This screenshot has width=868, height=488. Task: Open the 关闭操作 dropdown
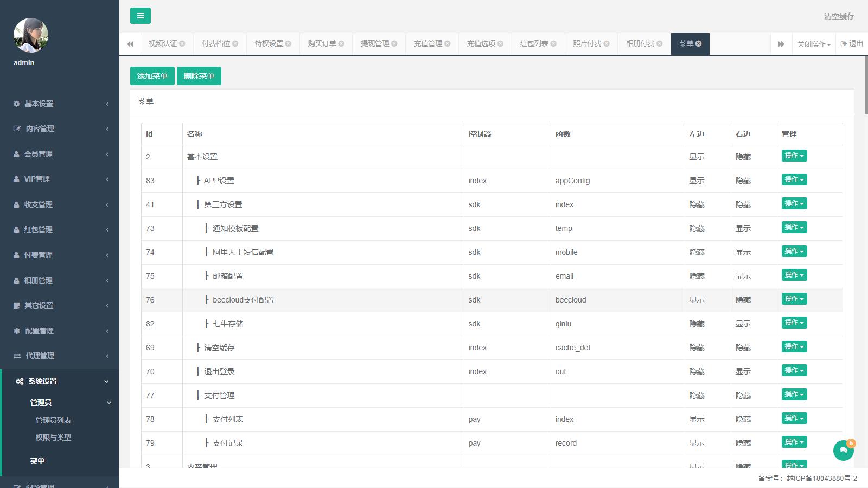(813, 44)
